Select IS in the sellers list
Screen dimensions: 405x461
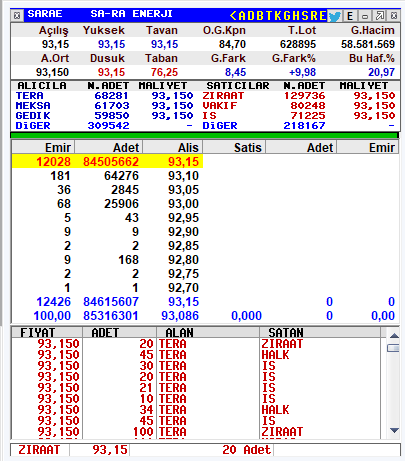[210, 116]
